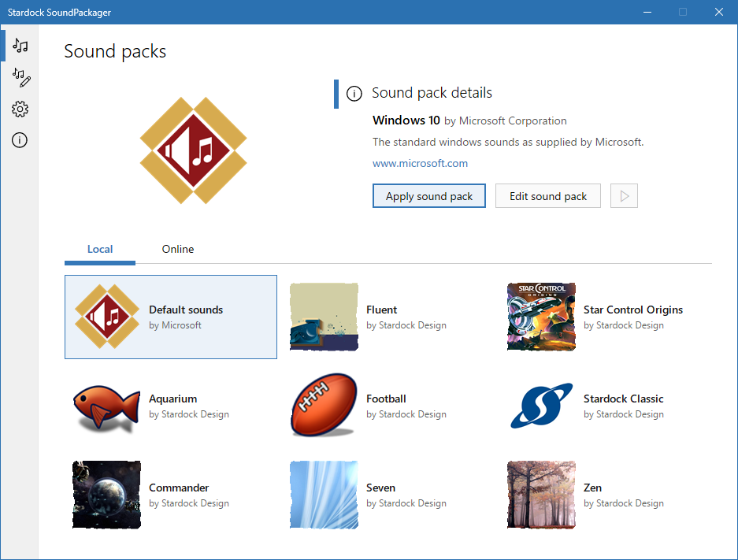Click 'by Microsoft Corporation' author text
Image resolution: width=738 pixels, height=560 pixels.
pyautogui.click(x=506, y=121)
